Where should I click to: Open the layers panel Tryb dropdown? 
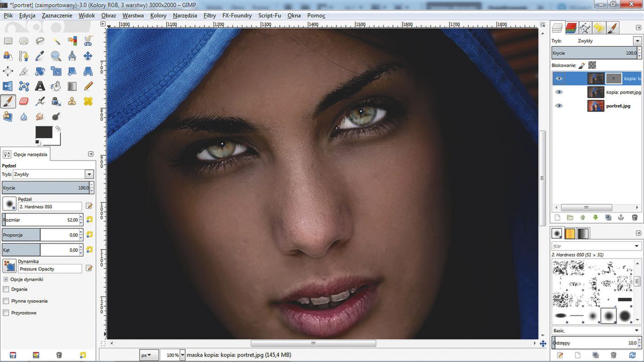637,40
